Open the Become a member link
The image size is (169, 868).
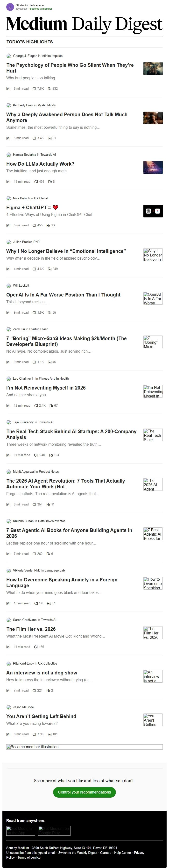pos(41,9)
